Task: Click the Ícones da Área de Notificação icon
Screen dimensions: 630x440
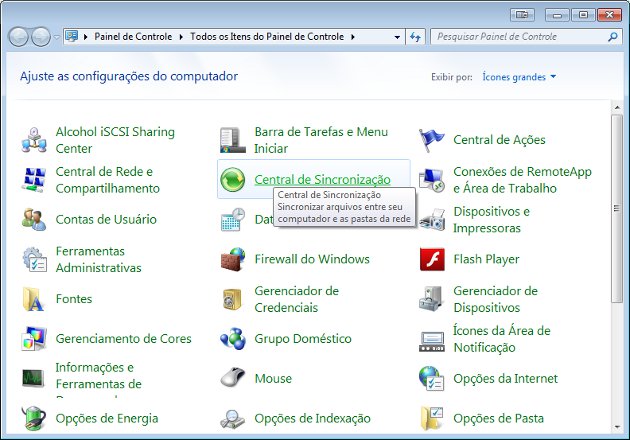Action: pyautogui.click(x=432, y=342)
